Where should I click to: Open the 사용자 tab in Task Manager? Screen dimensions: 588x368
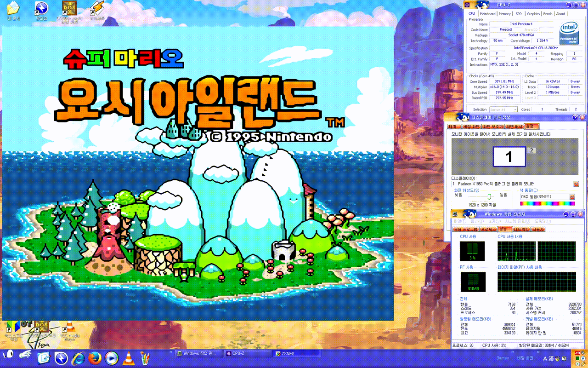pyautogui.click(x=538, y=229)
